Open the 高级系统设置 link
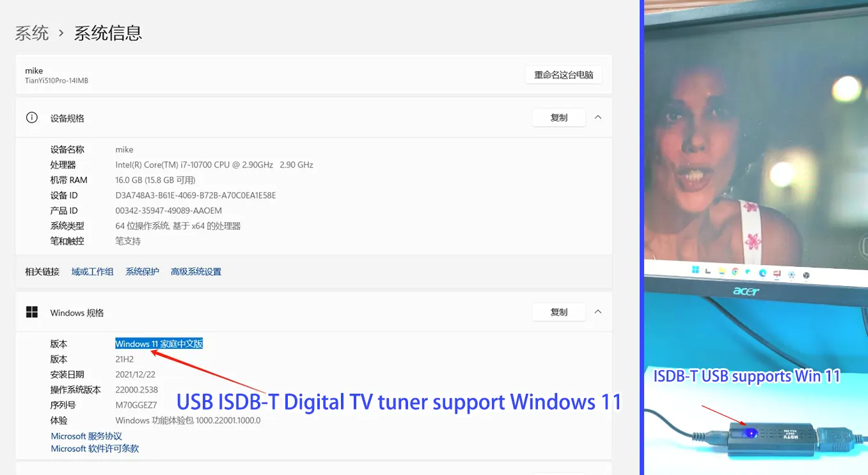The height and width of the screenshot is (475, 868). tap(196, 271)
